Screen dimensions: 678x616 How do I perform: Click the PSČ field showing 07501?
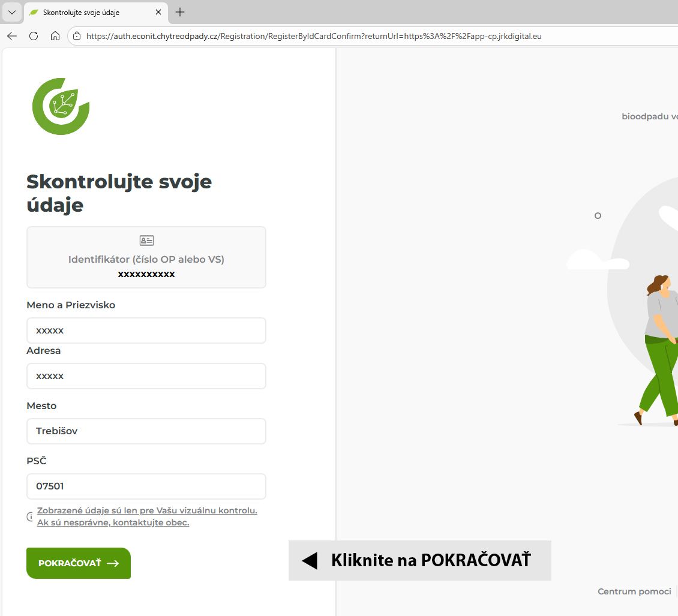(146, 486)
